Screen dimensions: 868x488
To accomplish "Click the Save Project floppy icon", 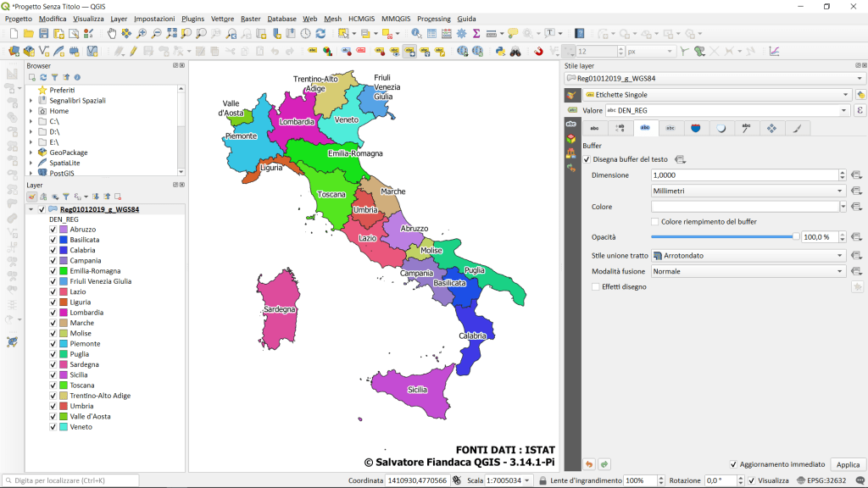I will click(x=43, y=33).
